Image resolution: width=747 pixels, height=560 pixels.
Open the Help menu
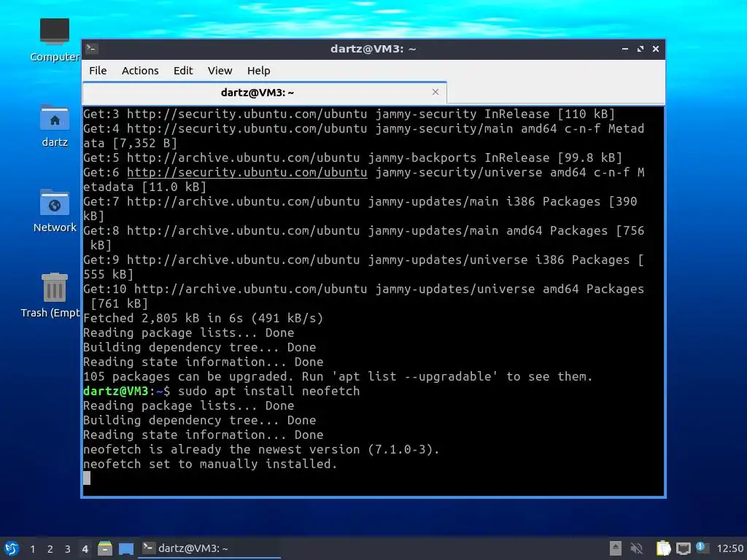tap(259, 71)
